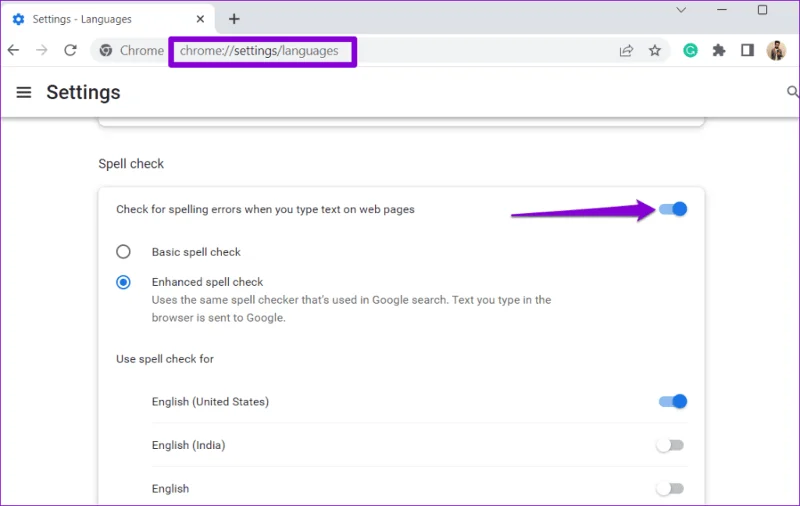Go back using the browser back arrow
The height and width of the screenshot is (506, 800).
click(13, 50)
